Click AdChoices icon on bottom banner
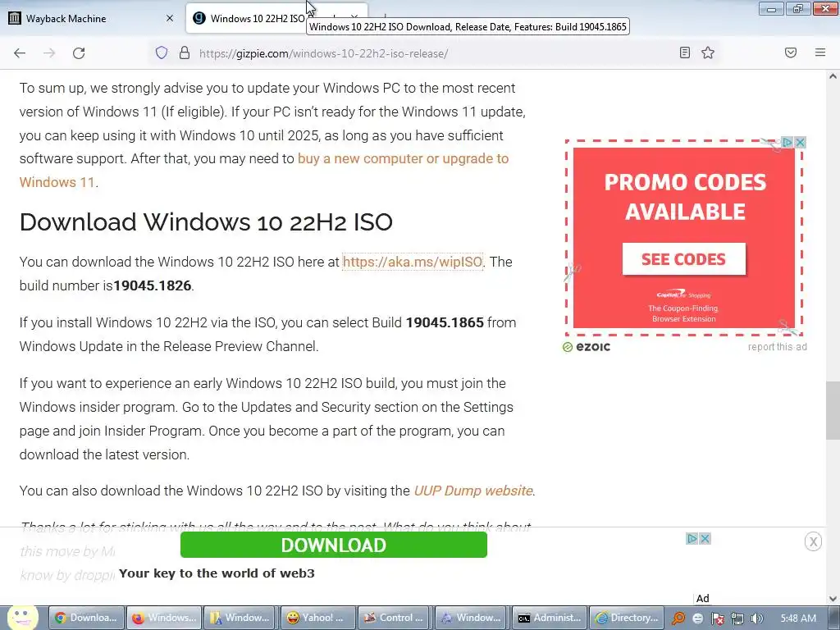This screenshot has height=630, width=840. pyautogui.click(x=692, y=538)
